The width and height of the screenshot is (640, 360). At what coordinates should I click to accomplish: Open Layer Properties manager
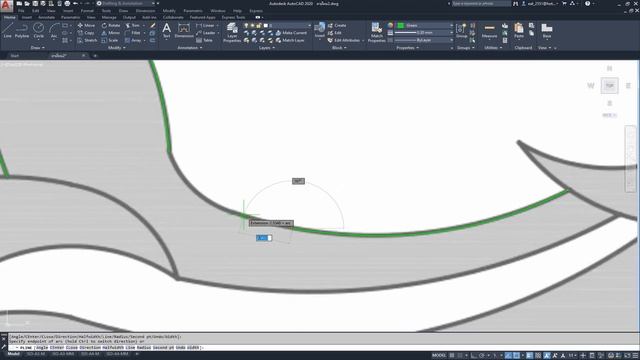coord(232,32)
